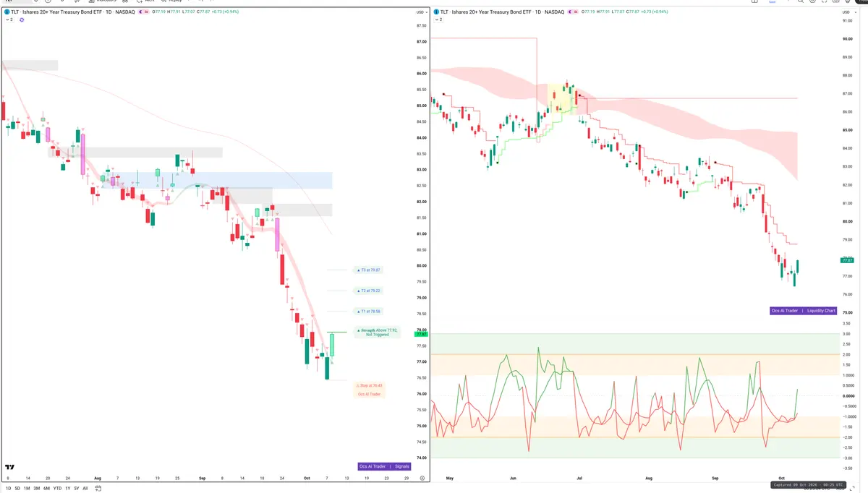Open the USD currency dropdown on left chart
Screen dimensions: 868x493
coord(420,12)
